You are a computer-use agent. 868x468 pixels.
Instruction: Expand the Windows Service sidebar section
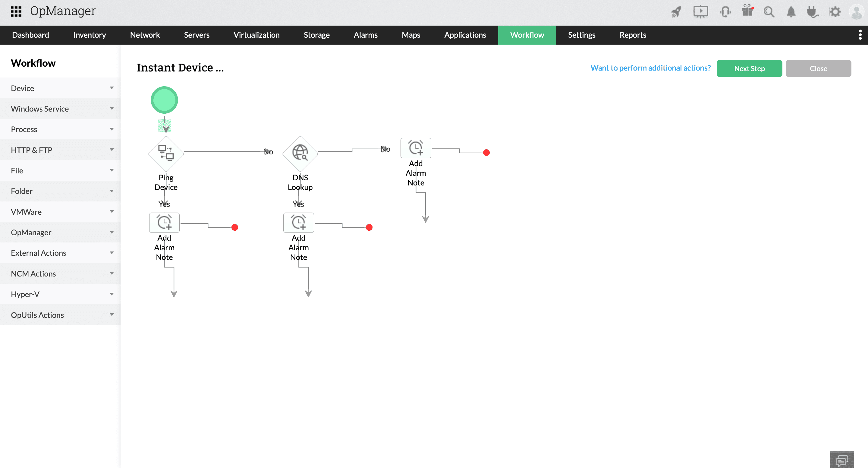pyautogui.click(x=60, y=108)
